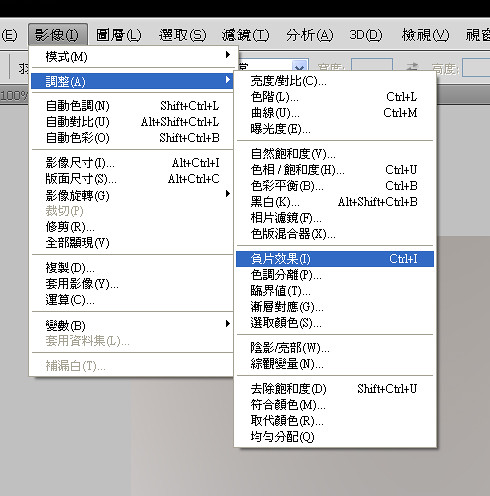Apply 負片效果(I) invert
This screenshot has height=496, width=490.
pos(335,259)
